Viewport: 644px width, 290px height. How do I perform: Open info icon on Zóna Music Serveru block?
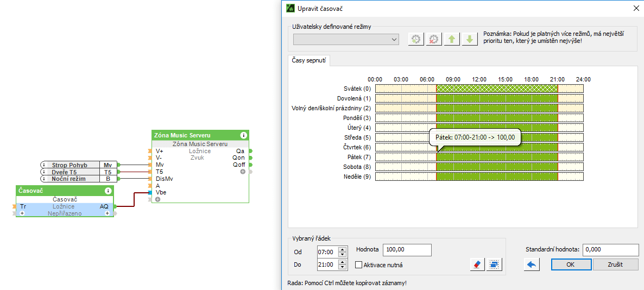(x=243, y=135)
